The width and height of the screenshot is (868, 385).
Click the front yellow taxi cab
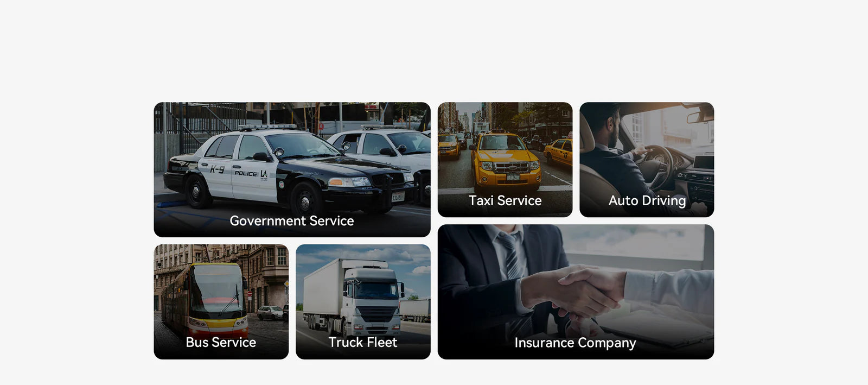pyautogui.click(x=505, y=160)
